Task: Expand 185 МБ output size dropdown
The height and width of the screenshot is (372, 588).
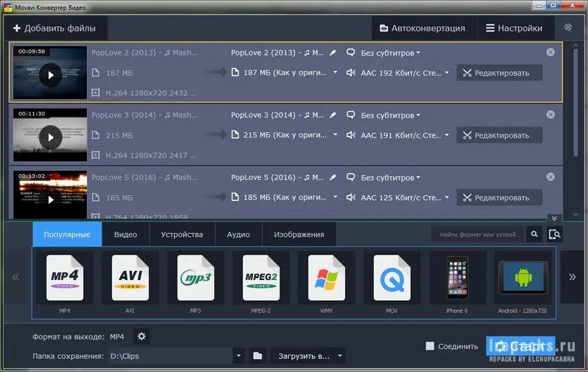Action: 335,196
